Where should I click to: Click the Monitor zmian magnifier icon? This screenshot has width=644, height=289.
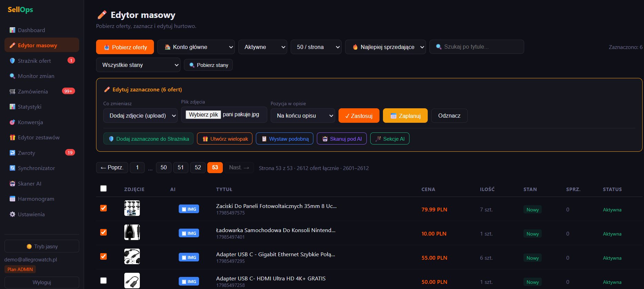(x=12, y=76)
